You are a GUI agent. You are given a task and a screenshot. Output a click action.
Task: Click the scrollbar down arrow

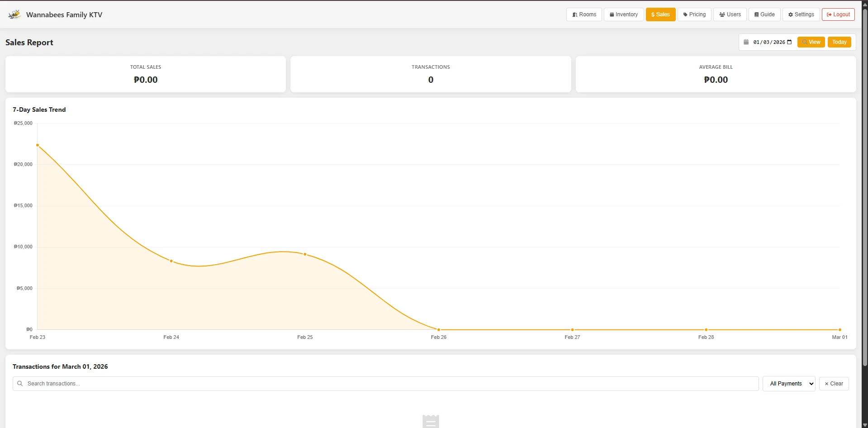click(x=864, y=425)
